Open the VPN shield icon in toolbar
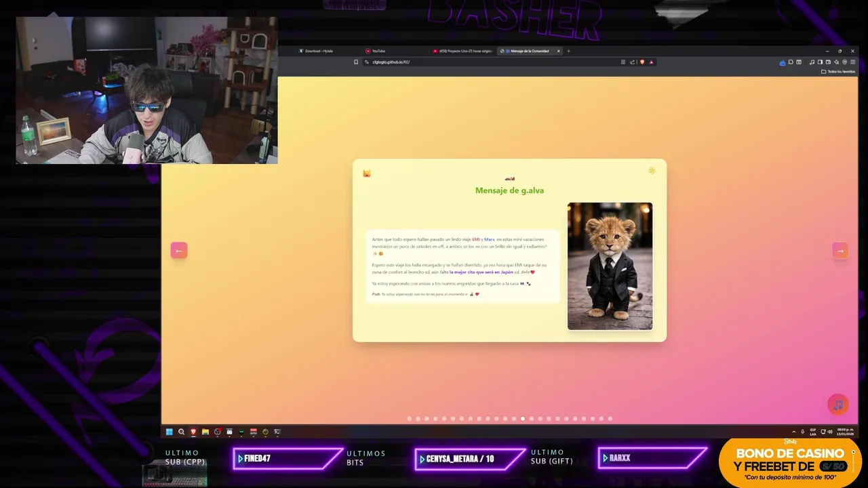This screenshot has height=488, width=868. click(844, 62)
